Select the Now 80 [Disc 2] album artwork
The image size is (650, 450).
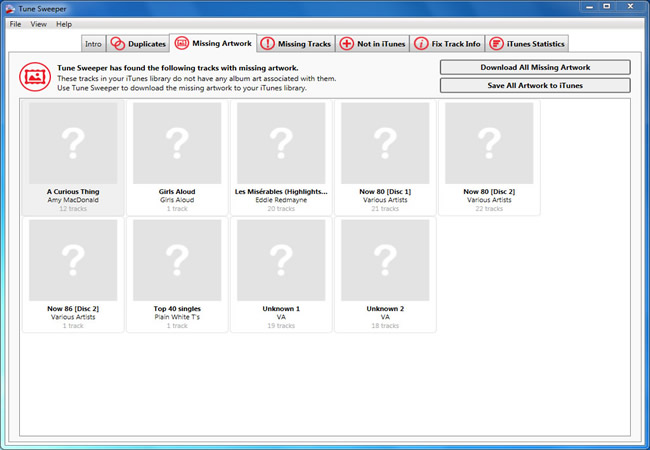coord(489,143)
